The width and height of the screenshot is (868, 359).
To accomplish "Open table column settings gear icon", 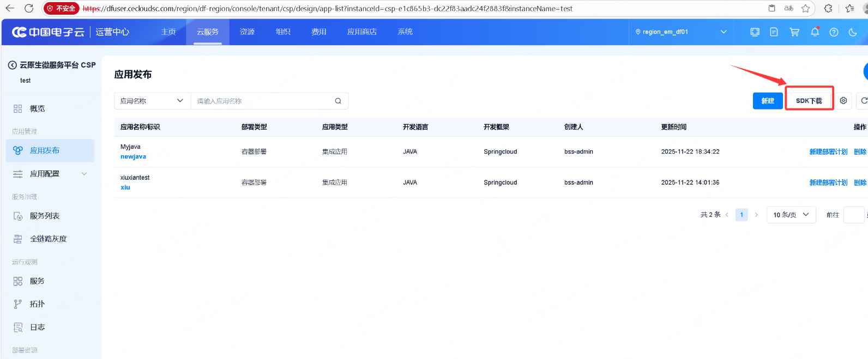I will [x=843, y=101].
